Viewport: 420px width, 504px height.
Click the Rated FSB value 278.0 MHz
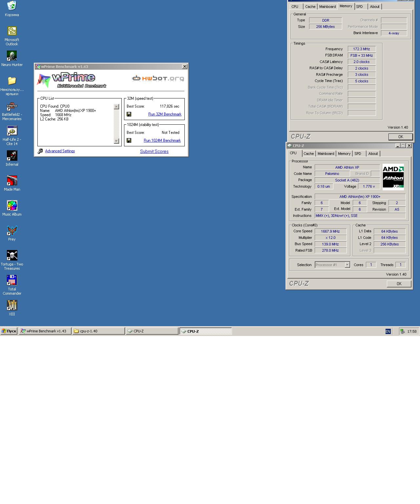[330, 250]
